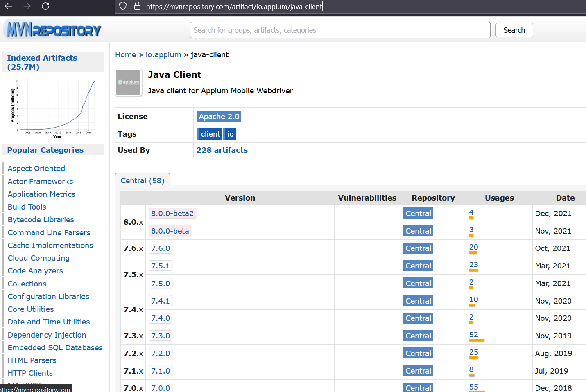Screen dimensions: 586x392
Task: Open Command Line Parsers category
Action: point(49,233)
